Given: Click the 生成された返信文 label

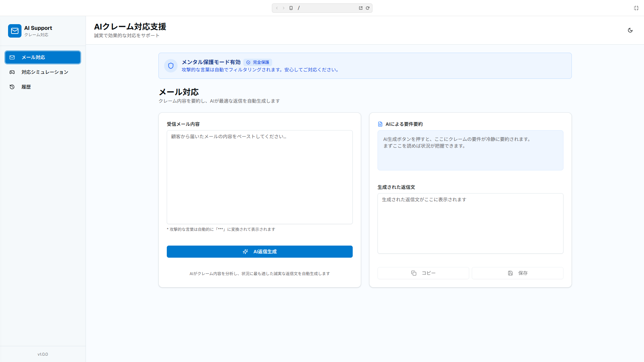Looking at the screenshot, I should [x=396, y=187].
